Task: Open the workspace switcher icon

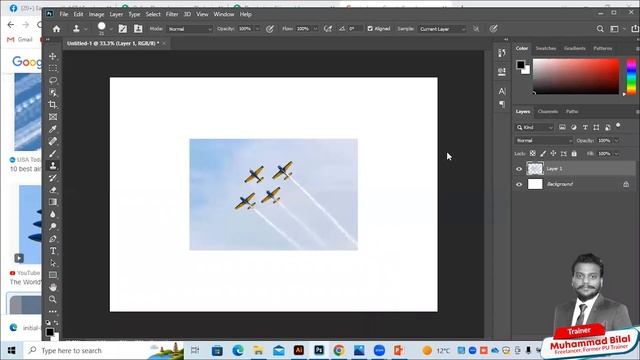Action: click(x=614, y=29)
